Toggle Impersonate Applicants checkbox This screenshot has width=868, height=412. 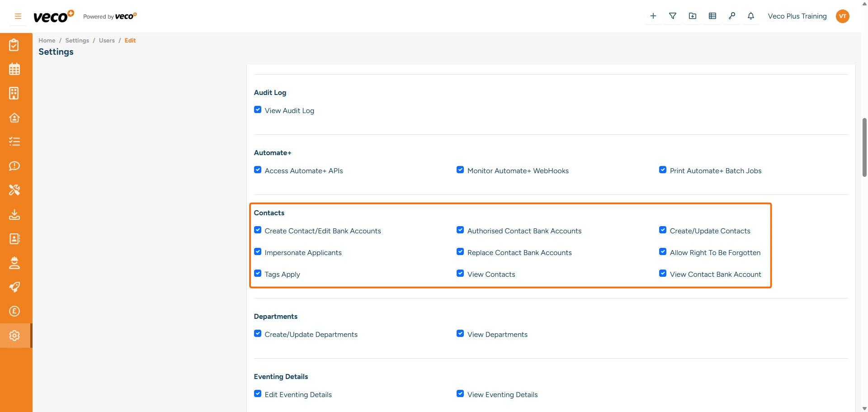click(258, 252)
